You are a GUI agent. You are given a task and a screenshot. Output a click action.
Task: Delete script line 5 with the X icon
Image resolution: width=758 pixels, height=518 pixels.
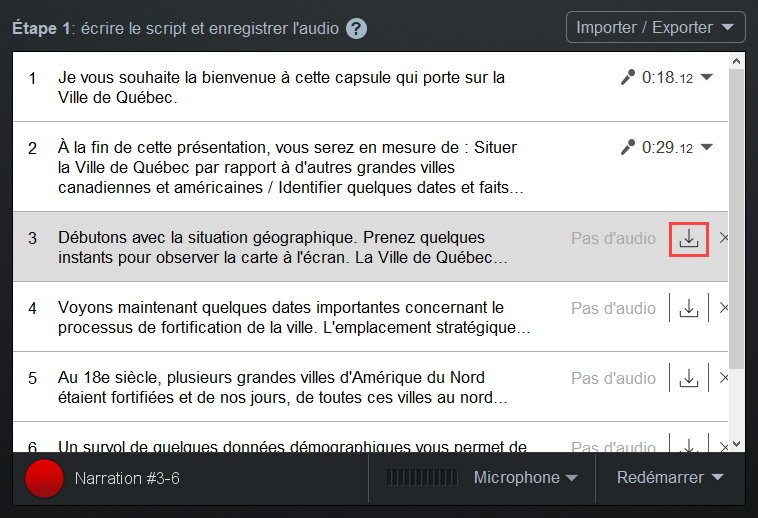coord(723,378)
